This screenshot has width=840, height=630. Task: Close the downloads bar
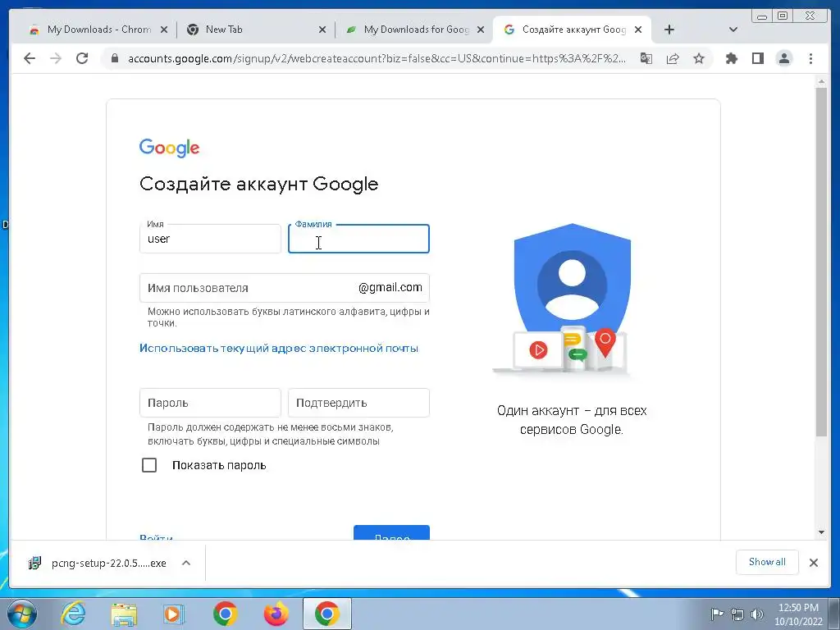(x=813, y=563)
